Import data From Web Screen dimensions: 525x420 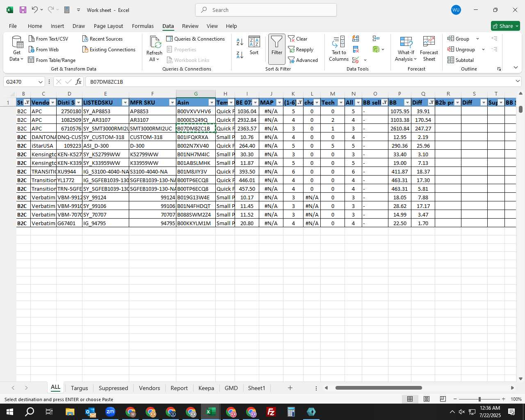point(44,49)
